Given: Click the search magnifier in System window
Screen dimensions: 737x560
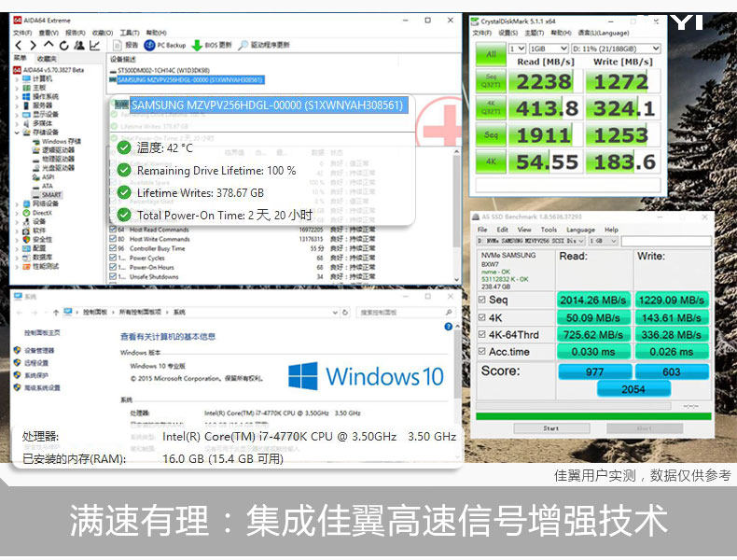Looking at the screenshot, I should [449, 313].
